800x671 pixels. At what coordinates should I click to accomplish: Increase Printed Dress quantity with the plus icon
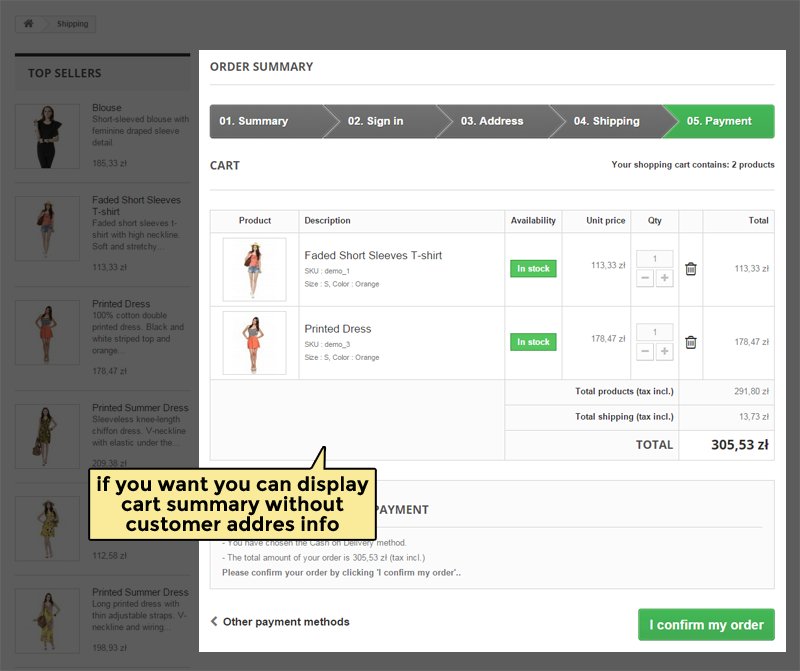tap(664, 351)
